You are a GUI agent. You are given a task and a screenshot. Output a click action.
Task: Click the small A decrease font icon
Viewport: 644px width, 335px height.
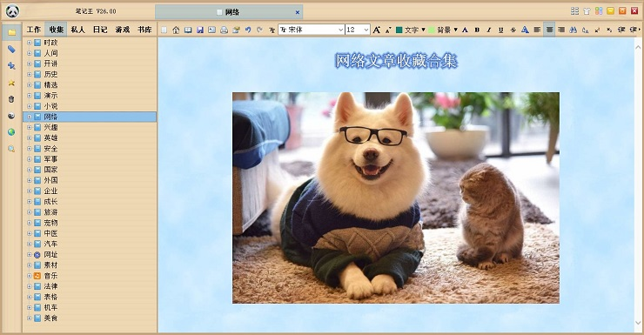coord(388,30)
